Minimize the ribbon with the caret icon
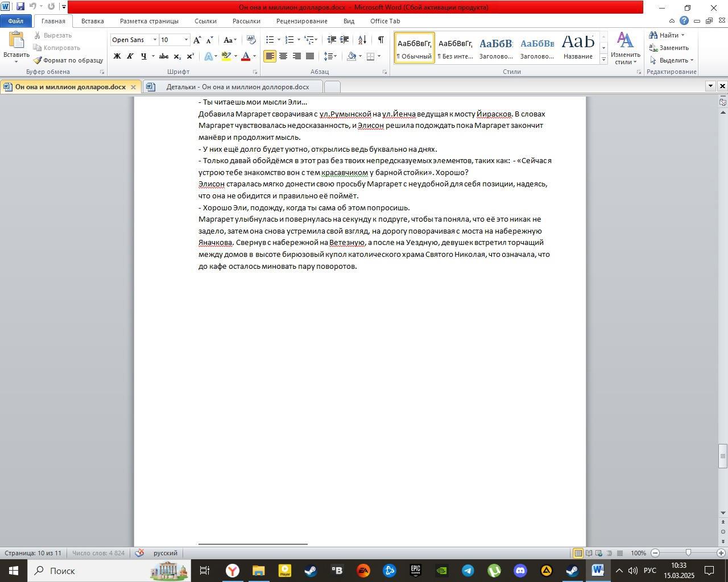This screenshot has width=728, height=582. 672,21
